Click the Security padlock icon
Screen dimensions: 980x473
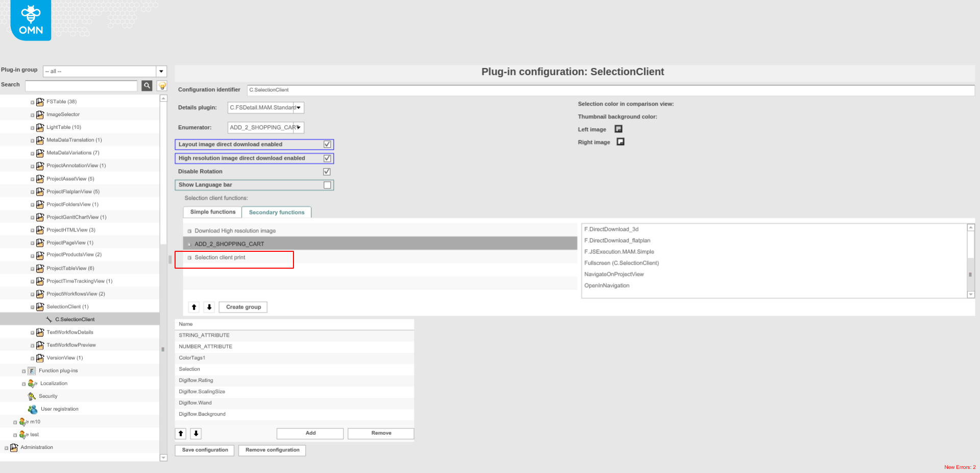pyautogui.click(x=32, y=396)
